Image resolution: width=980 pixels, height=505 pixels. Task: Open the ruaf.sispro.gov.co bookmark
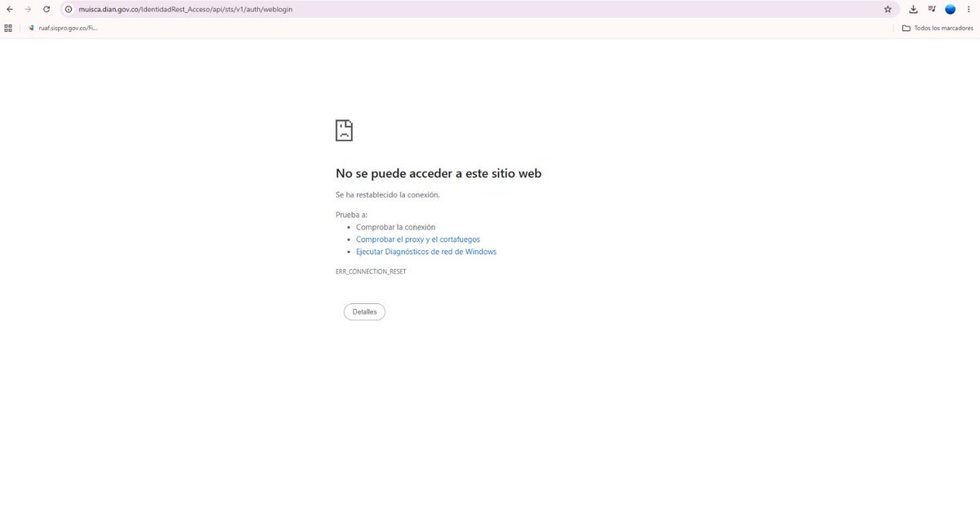(64, 28)
